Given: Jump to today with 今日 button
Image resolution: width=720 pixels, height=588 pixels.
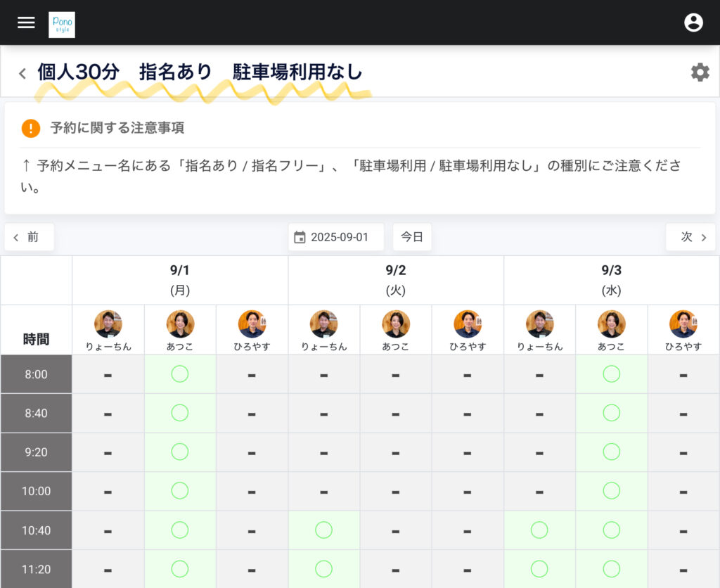Looking at the screenshot, I should (x=412, y=237).
